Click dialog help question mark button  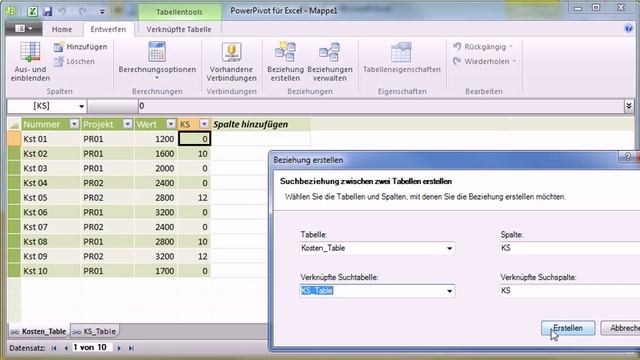627,156
